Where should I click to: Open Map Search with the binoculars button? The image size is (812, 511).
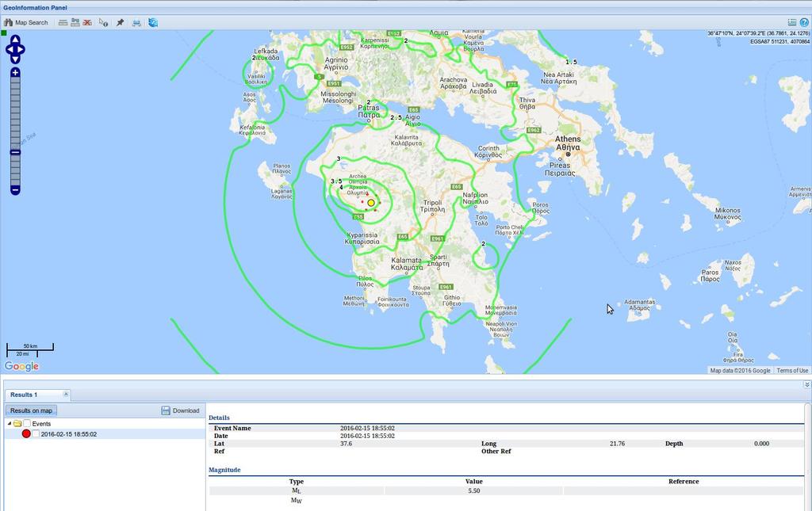click(x=26, y=23)
